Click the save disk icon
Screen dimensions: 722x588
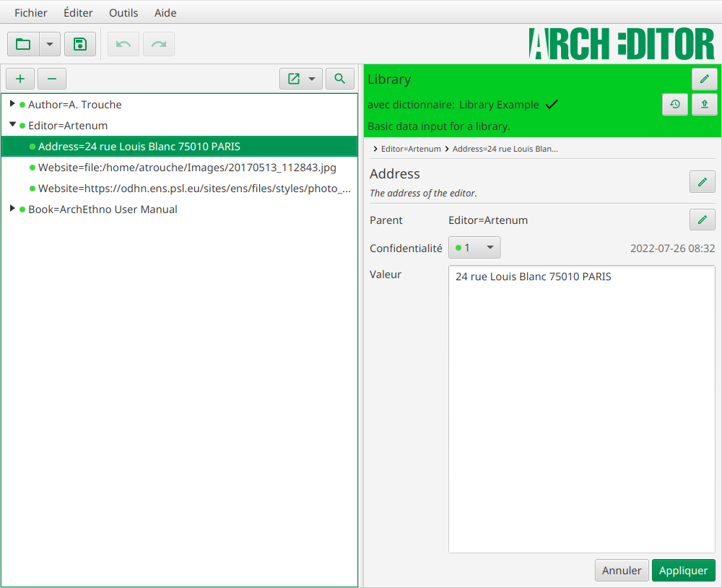(80, 44)
